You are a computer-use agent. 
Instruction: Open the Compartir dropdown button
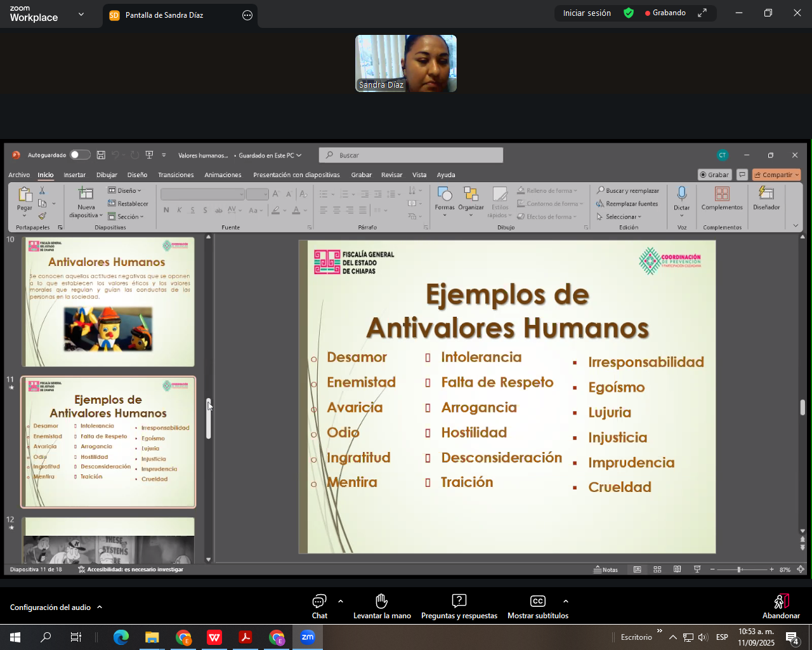pos(776,175)
